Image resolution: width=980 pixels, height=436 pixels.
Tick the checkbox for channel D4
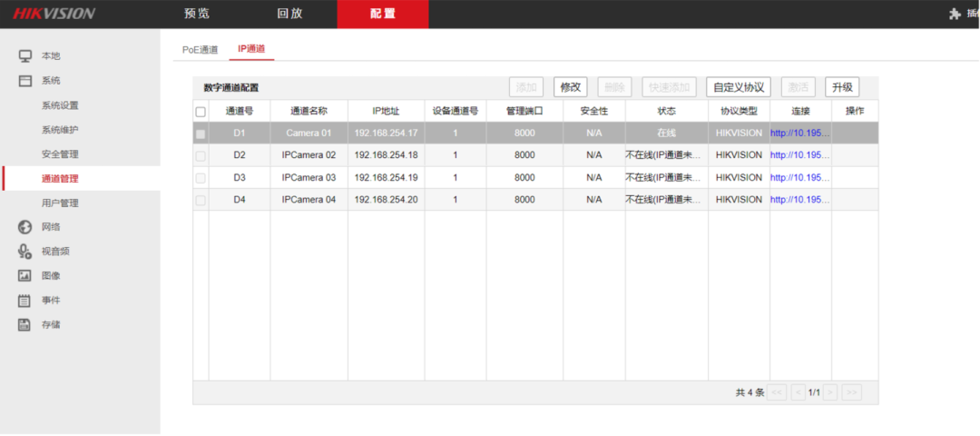point(201,200)
